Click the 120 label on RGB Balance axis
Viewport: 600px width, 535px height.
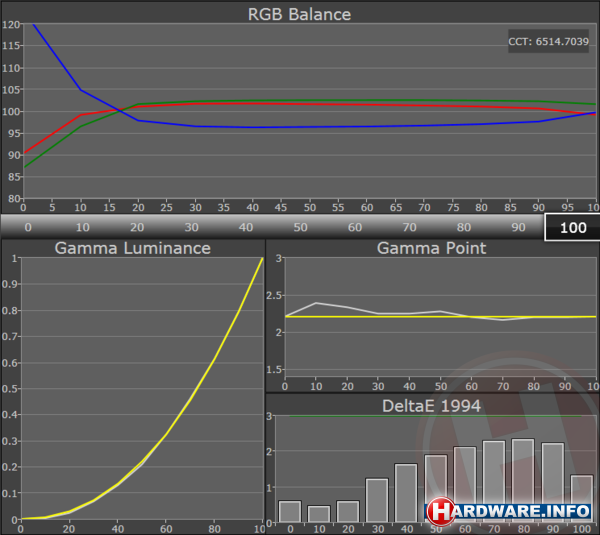(11, 25)
